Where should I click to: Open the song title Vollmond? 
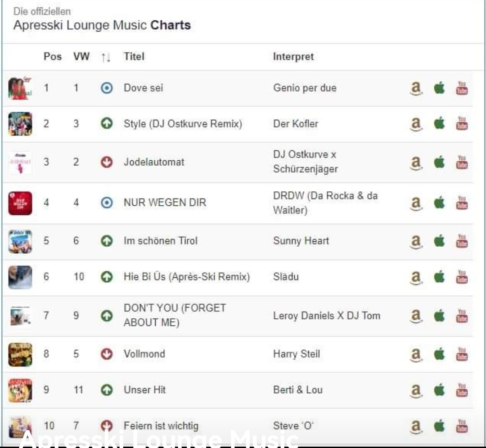(x=144, y=354)
